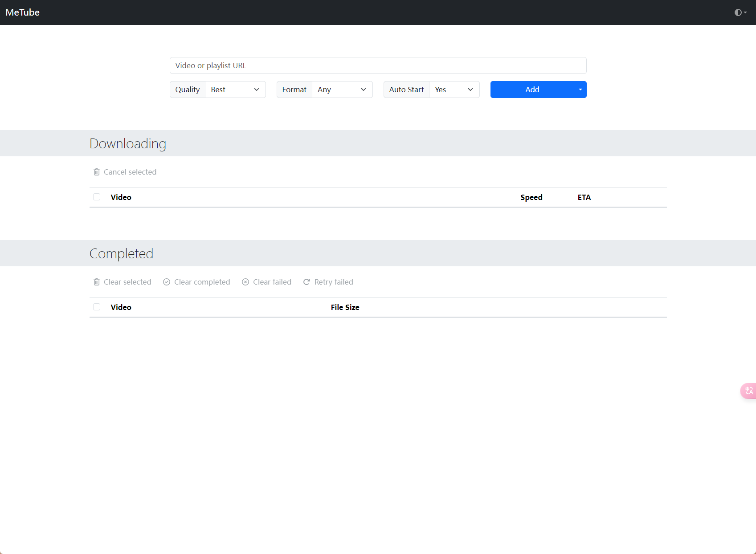Open the Format dropdown showing Any
Image resolution: width=756 pixels, height=554 pixels.
click(x=342, y=90)
